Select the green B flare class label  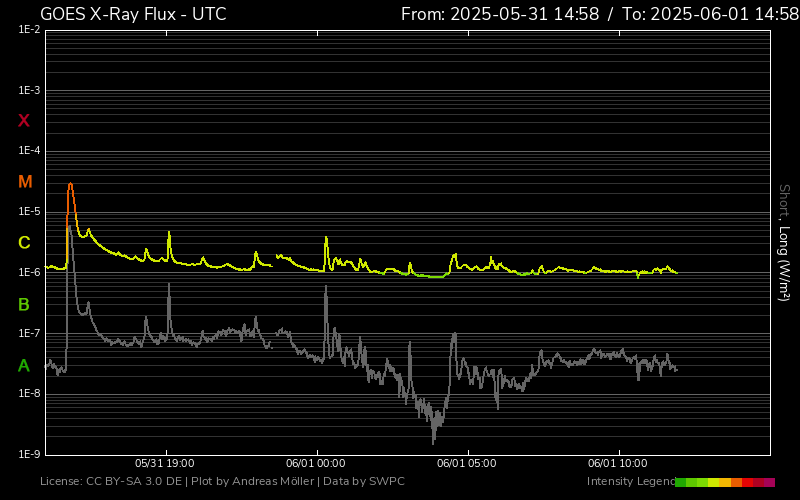coord(24,304)
